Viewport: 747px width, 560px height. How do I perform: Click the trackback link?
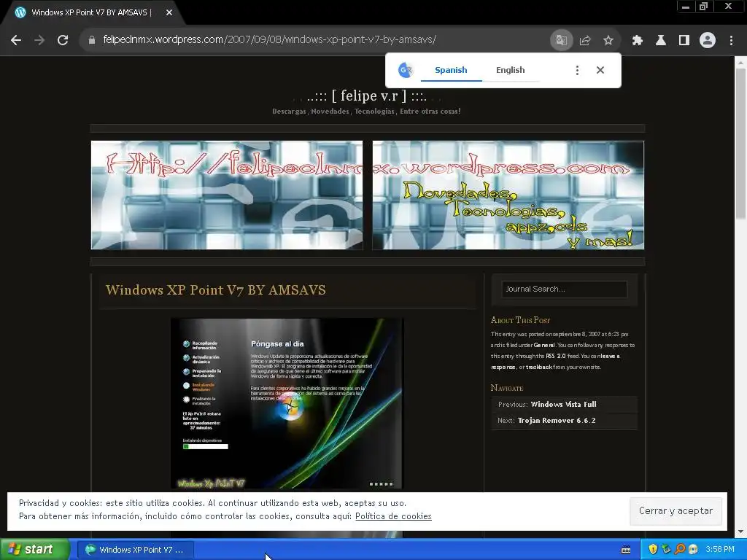coord(539,367)
